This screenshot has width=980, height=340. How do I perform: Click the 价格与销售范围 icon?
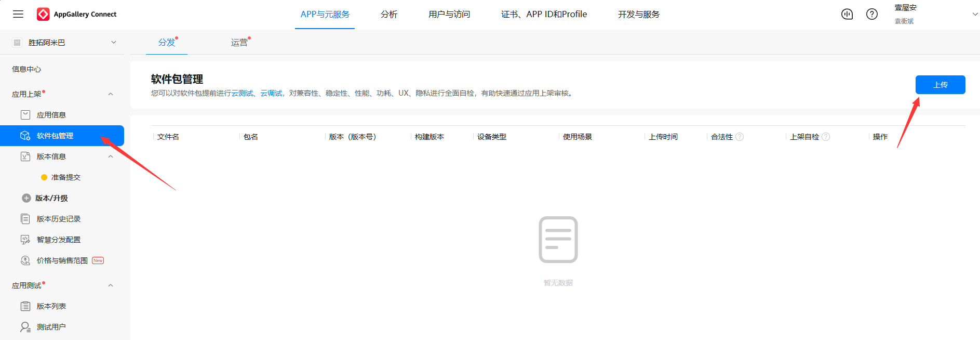[x=25, y=260]
